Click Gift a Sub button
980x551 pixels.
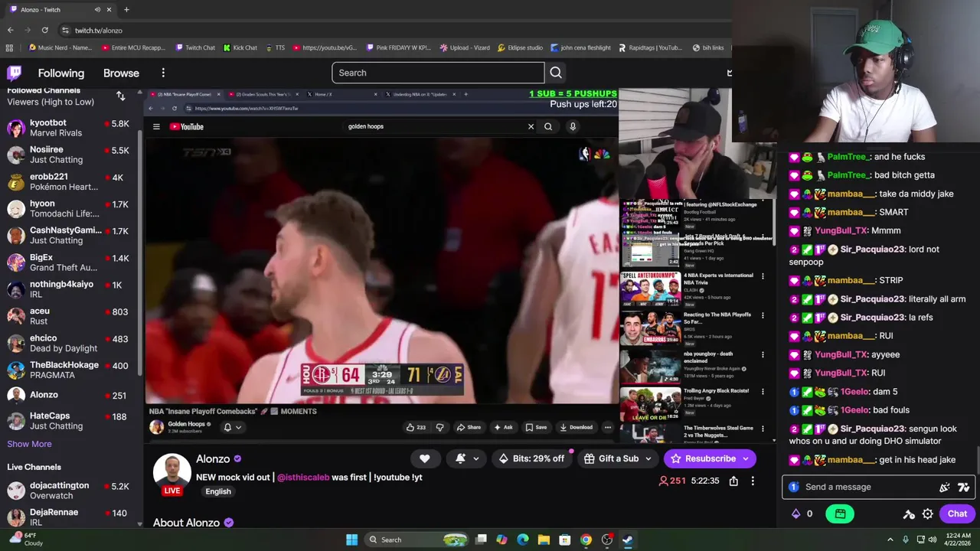(611, 458)
